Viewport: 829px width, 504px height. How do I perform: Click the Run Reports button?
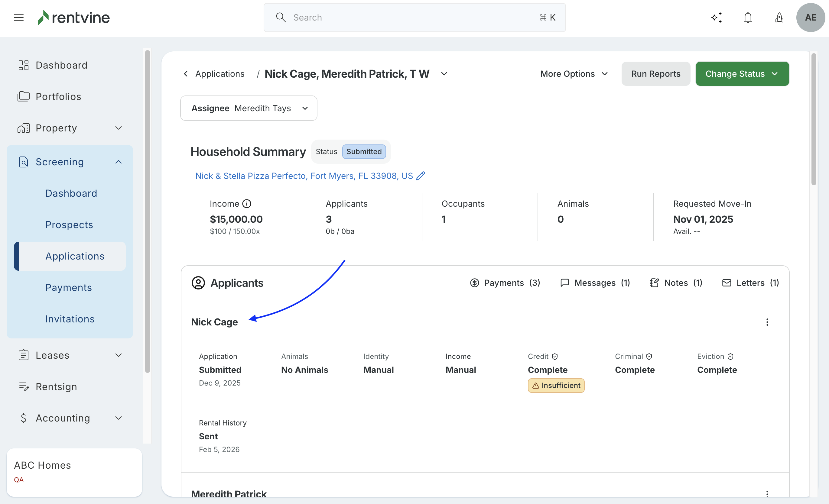click(x=655, y=74)
